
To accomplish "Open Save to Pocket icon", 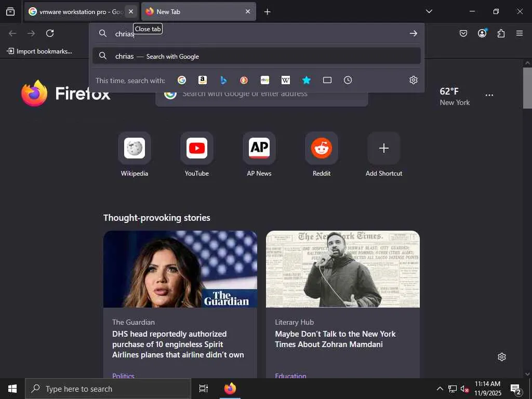I will pyautogui.click(x=463, y=33).
